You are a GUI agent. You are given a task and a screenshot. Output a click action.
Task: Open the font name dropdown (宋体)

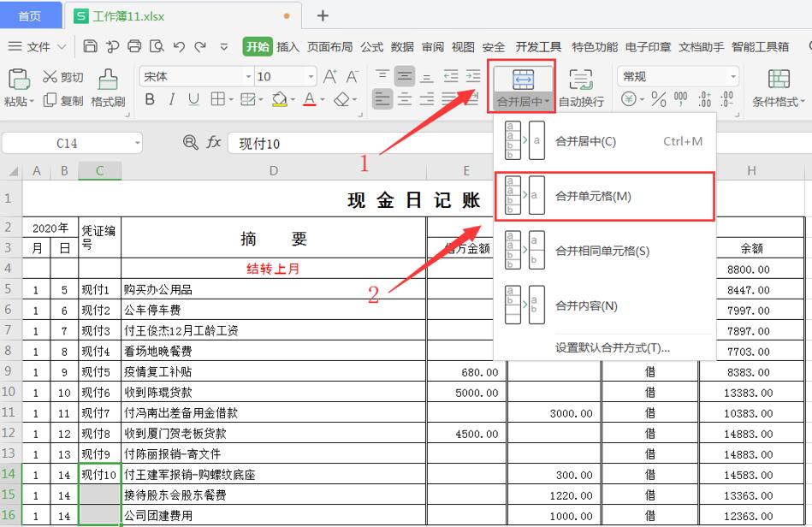click(249, 77)
